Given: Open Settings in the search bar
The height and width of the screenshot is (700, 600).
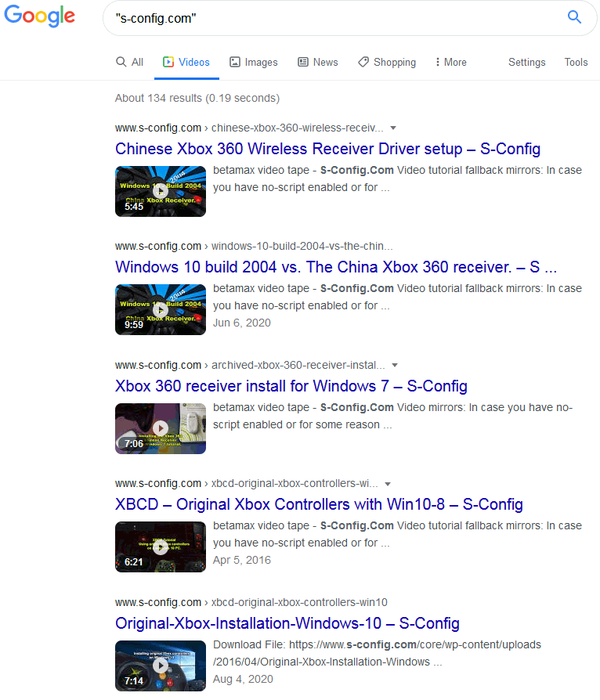Looking at the screenshot, I should (526, 62).
